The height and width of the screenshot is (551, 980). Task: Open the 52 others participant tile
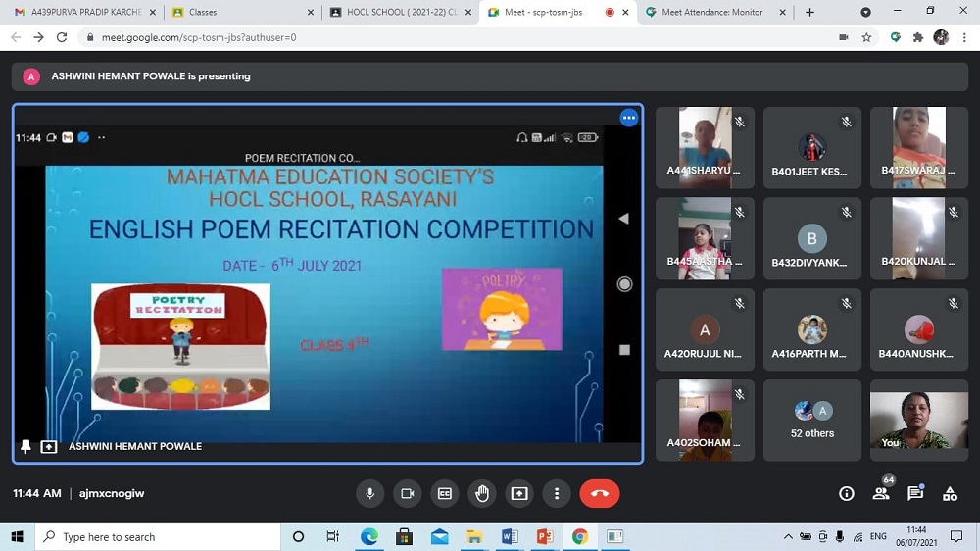pos(812,420)
